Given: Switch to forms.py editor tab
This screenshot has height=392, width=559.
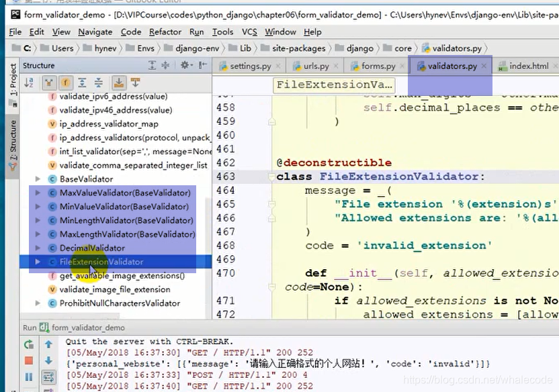Looking at the screenshot, I should (x=378, y=66).
